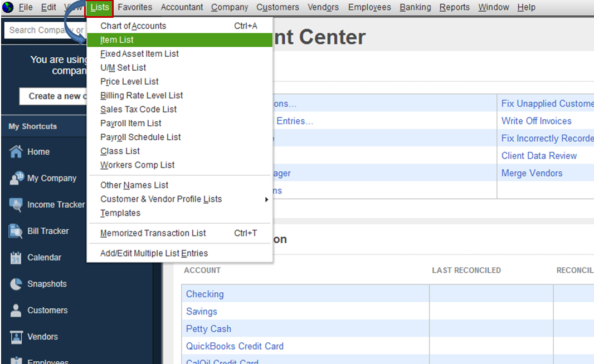The image size is (594, 364).
Task: Select Fixed Asset Item List
Action: tap(179, 54)
